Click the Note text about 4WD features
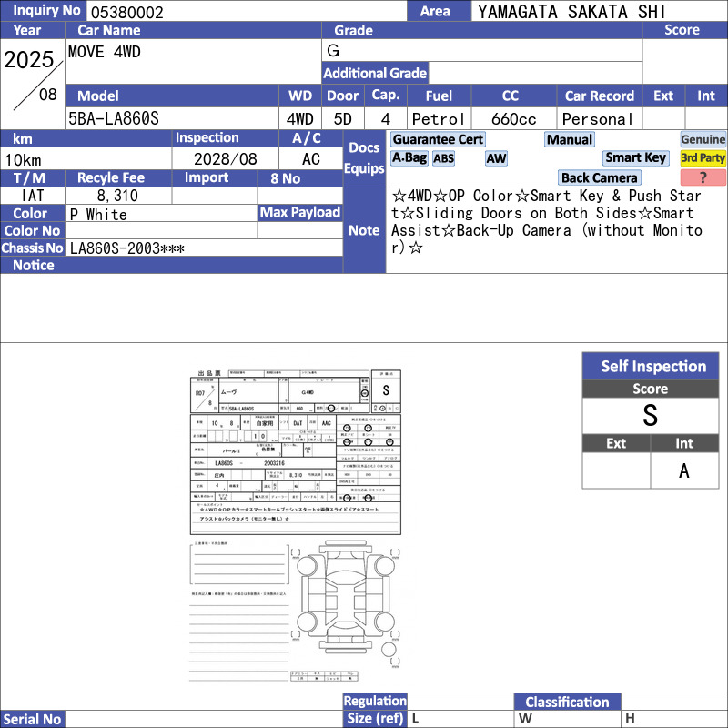Screen dimensions: 728x728 pyautogui.click(x=547, y=221)
